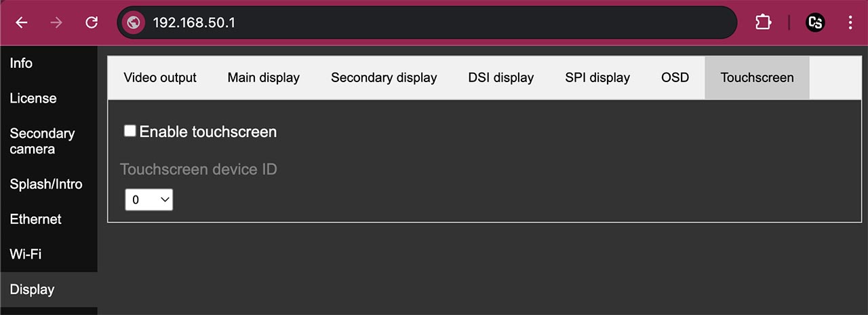Go back to the previous page
Image resolution: width=868 pixels, height=315 pixels.
pyautogui.click(x=22, y=22)
